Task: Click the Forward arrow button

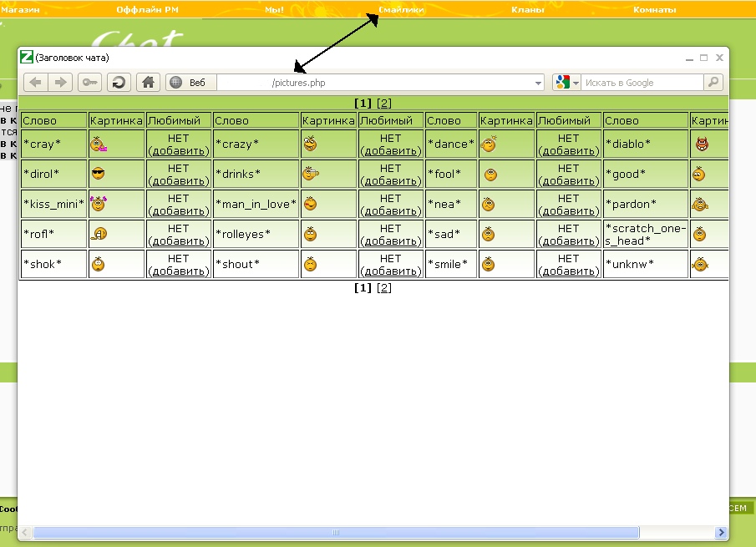Action: (x=59, y=82)
